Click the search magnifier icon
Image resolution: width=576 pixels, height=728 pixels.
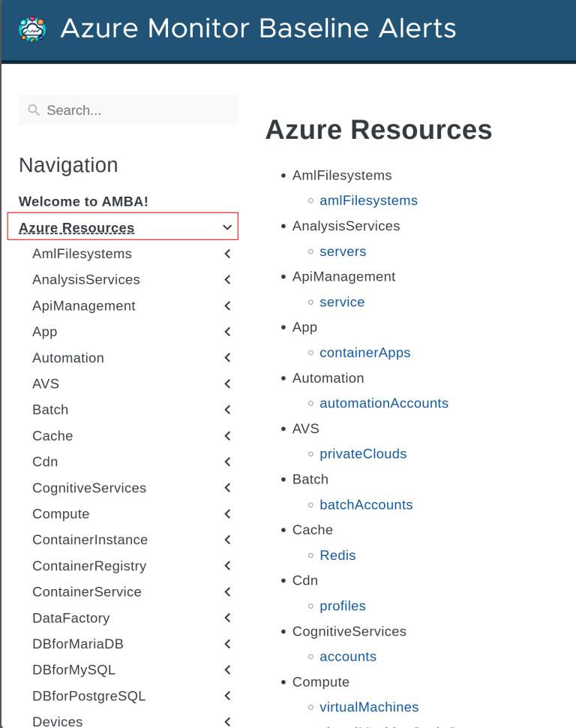click(x=34, y=110)
